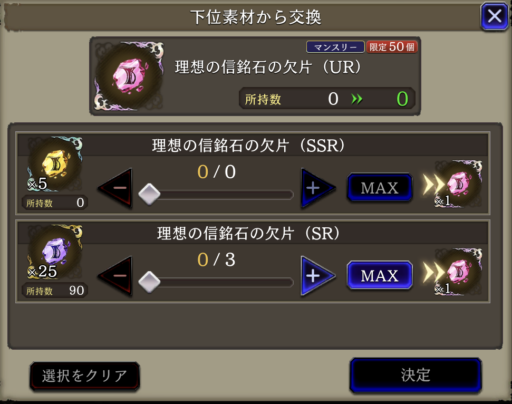Click the SSR row slider handle
The image size is (512, 404).
(149, 194)
